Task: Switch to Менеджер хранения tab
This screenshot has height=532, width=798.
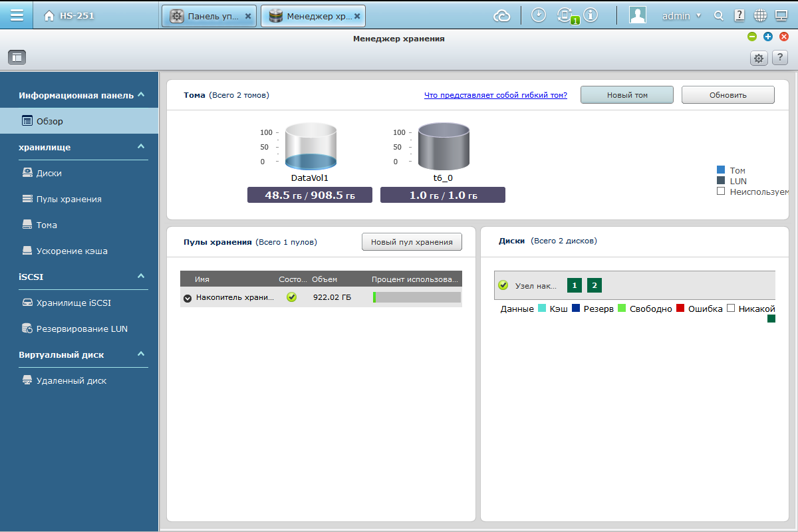Action: pos(313,16)
